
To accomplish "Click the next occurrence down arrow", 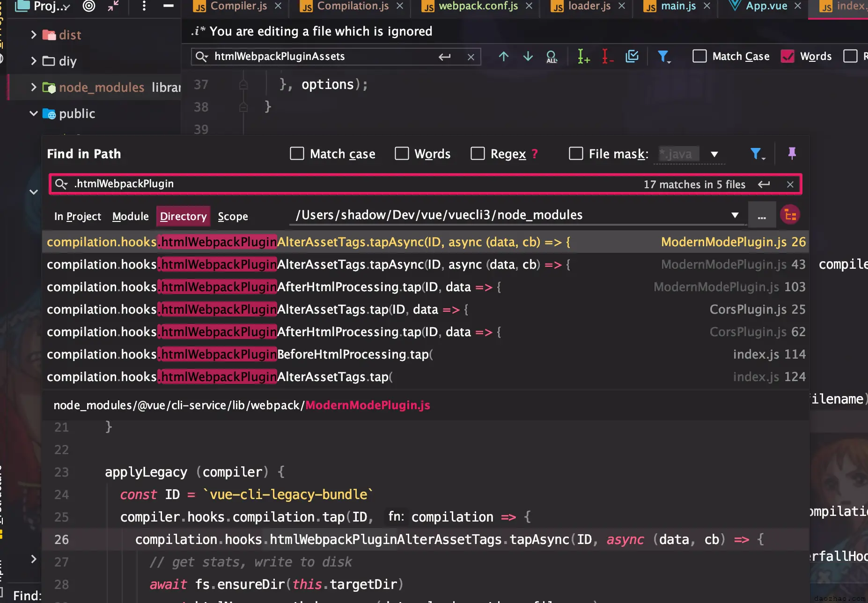I will [528, 57].
